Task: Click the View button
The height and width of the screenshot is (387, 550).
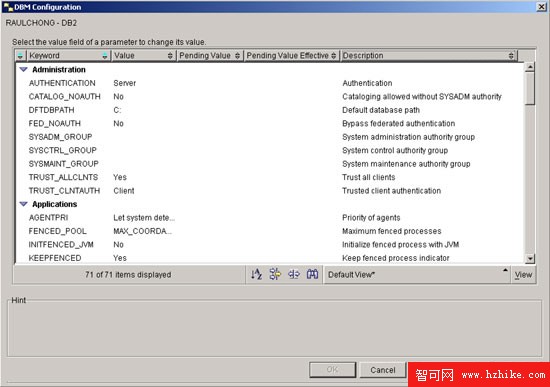Action: (523, 275)
